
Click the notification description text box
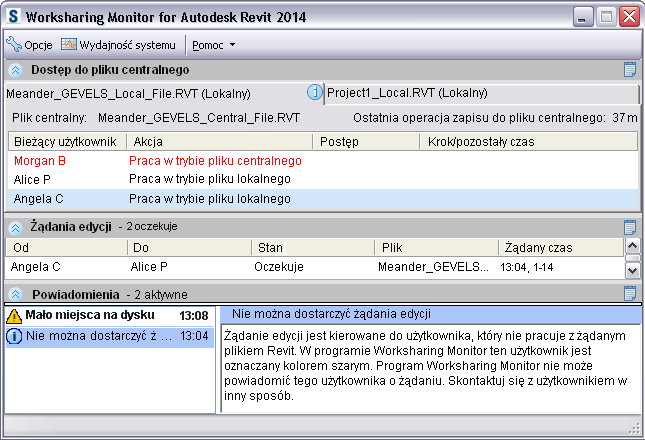point(431,368)
